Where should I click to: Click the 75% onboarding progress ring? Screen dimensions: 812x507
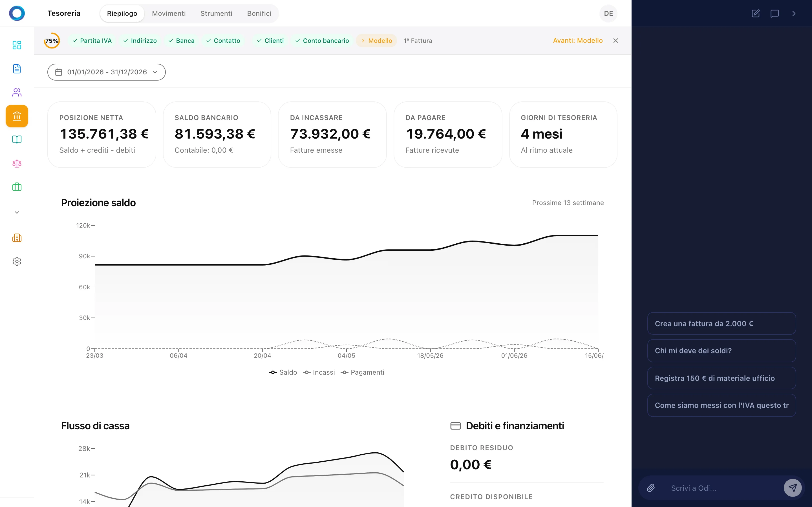pyautogui.click(x=52, y=41)
